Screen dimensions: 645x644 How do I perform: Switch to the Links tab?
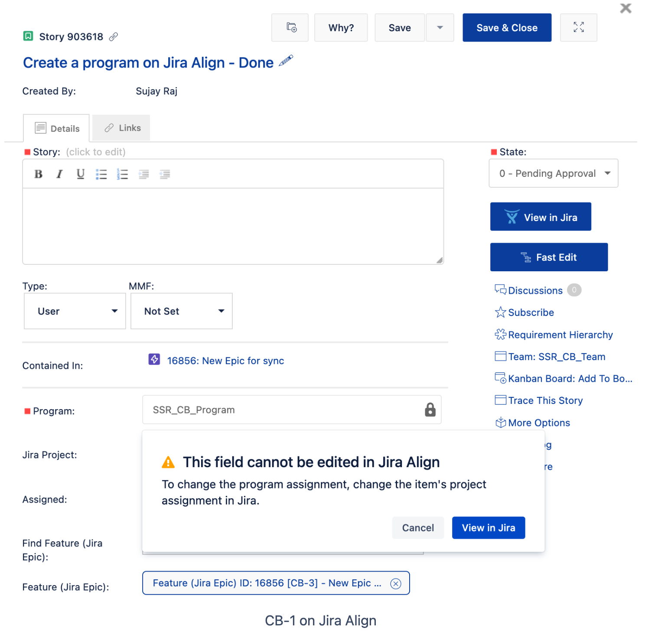(x=121, y=128)
